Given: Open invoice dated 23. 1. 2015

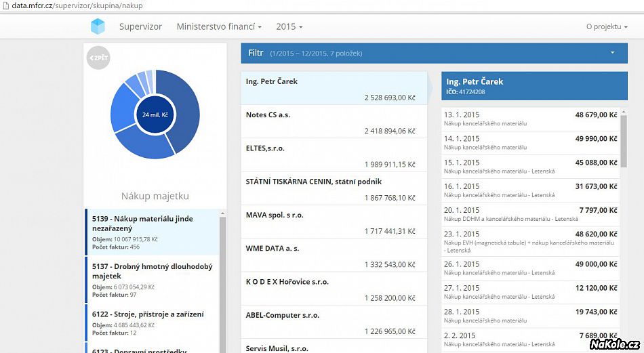Looking at the screenshot, I should click(530, 242).
